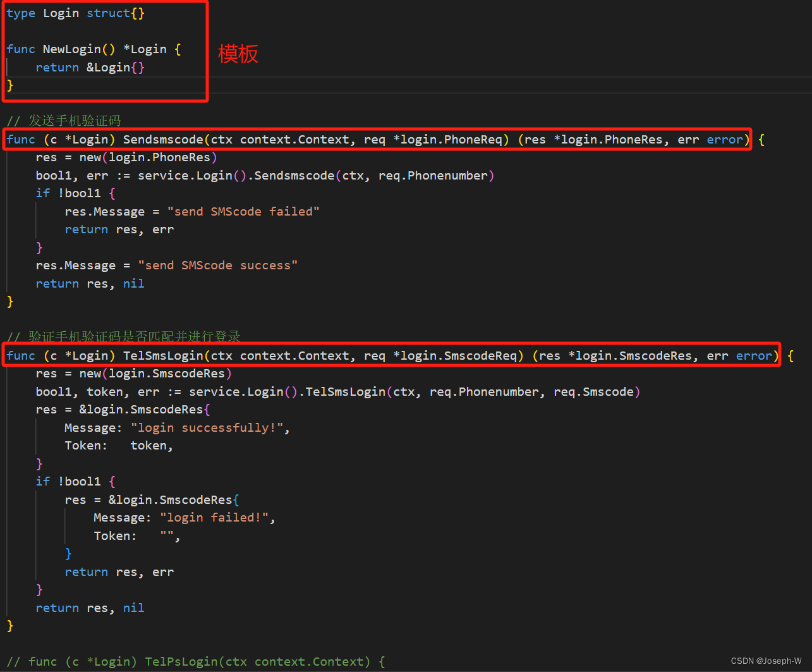Click the 'bool1, token, err :=' line
812x672 pixels.
pyautogui.click(x=338, y=392)
